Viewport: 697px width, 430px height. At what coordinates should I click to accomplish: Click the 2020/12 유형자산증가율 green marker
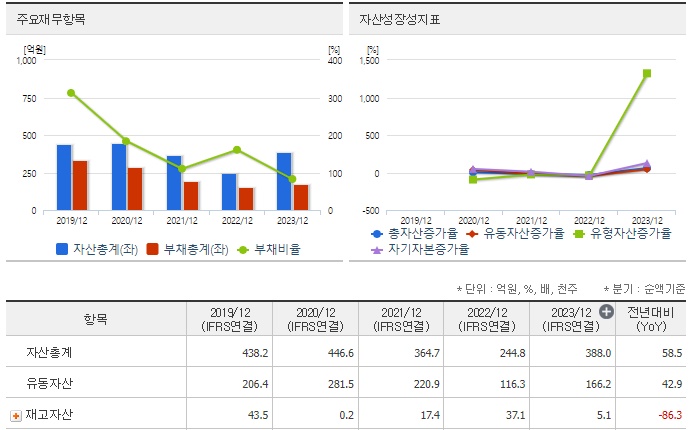(x=473, y=180)
